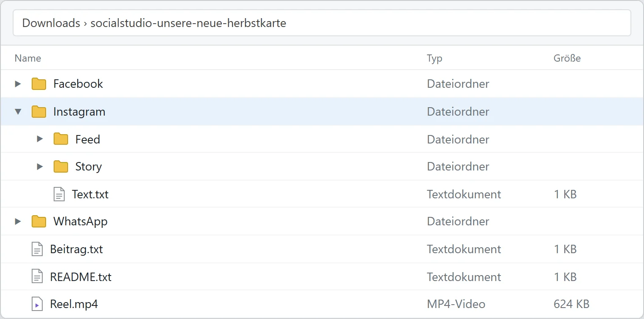Viewport: 644px width, 319px height.
Task: Click Textdokument type in the Text.txt row
Action: click(x=464, y=194)
